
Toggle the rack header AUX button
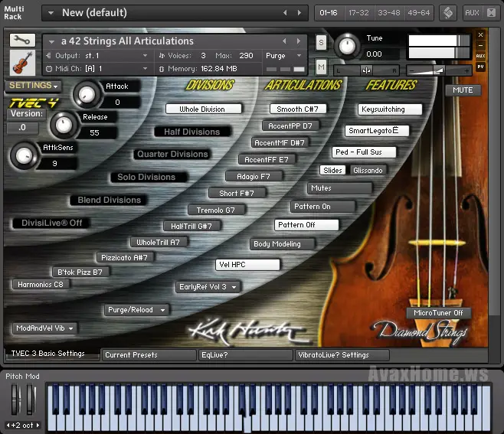tap(472, 13)
